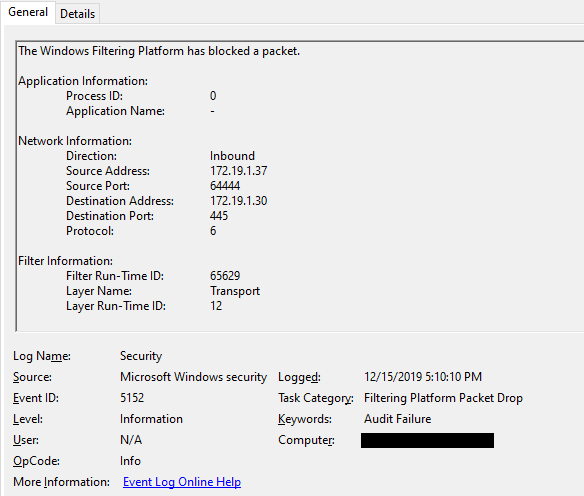Click the More Information label
This screenshot has width=584, height=496.
point(61,482)
